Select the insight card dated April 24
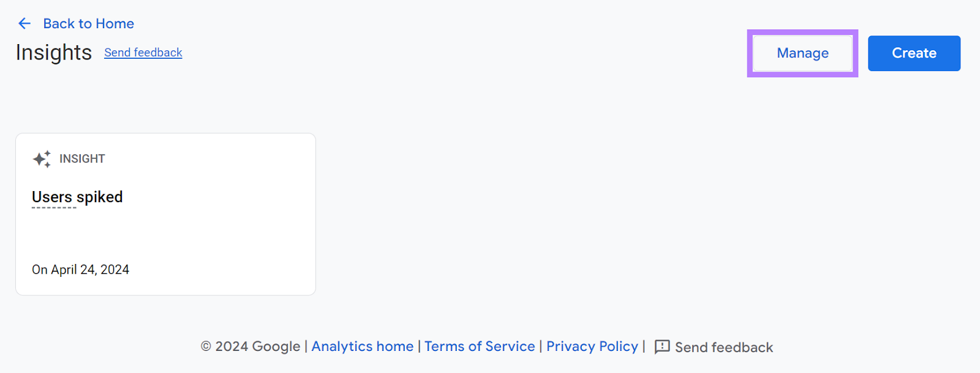The width and height of the screenshot is (980, 373). point(165,214)
